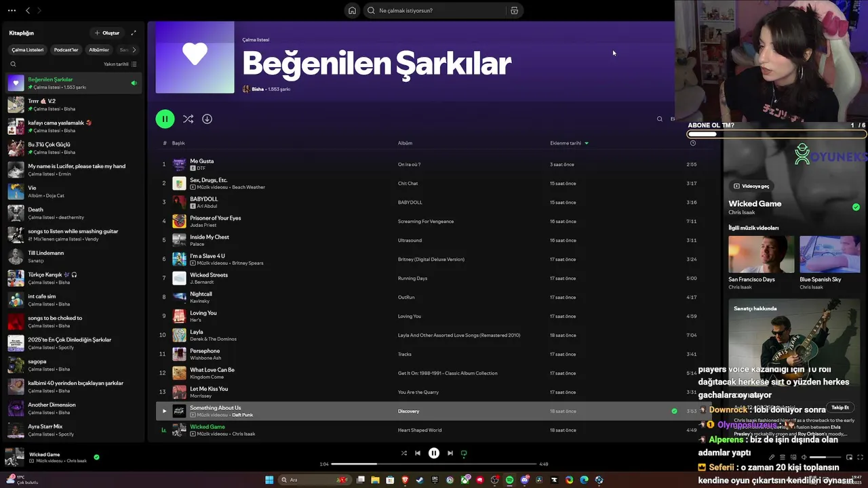Open the Death playlist by deathernity
The width and height of the screenshot is (868, 488).
tap(72, 213)
